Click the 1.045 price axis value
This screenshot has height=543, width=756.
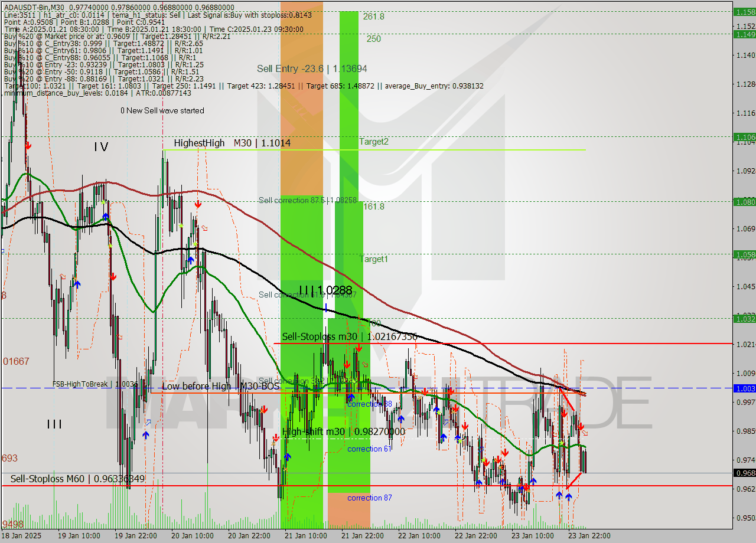click(x=746, y=287)
